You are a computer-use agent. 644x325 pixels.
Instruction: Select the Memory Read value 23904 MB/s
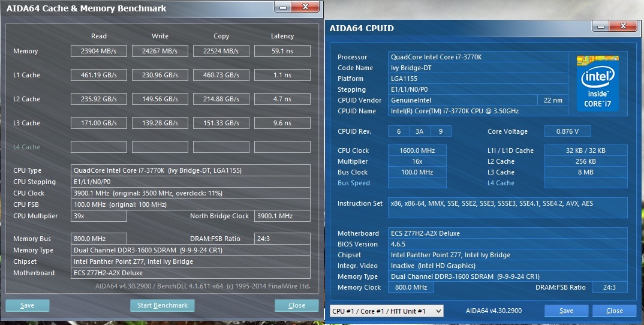[x=98, y=51]
